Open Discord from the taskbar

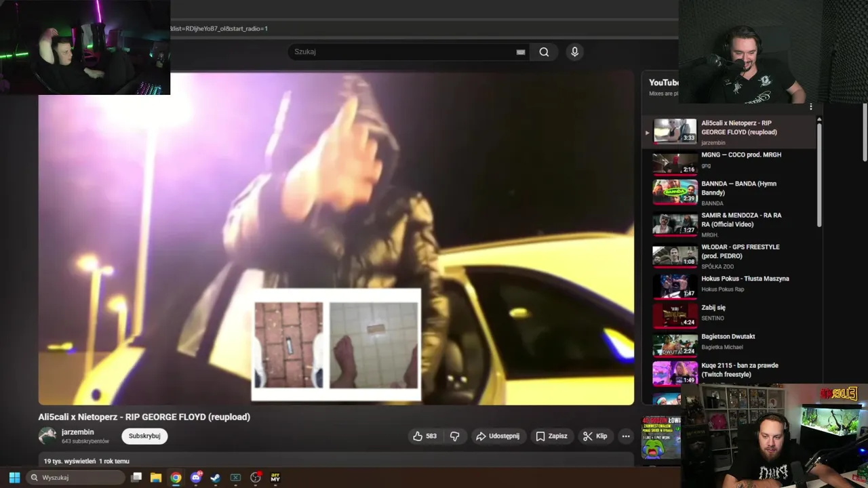196,477
